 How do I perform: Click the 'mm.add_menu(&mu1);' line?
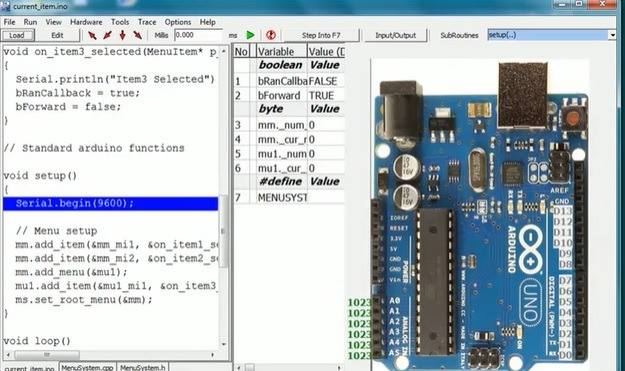click(71, 272)
